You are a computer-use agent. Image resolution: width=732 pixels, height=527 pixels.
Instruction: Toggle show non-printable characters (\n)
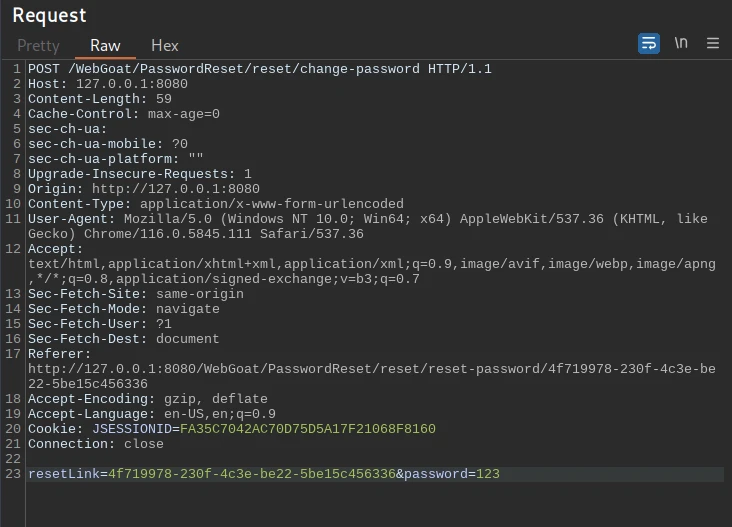click(x=681, y=44)
